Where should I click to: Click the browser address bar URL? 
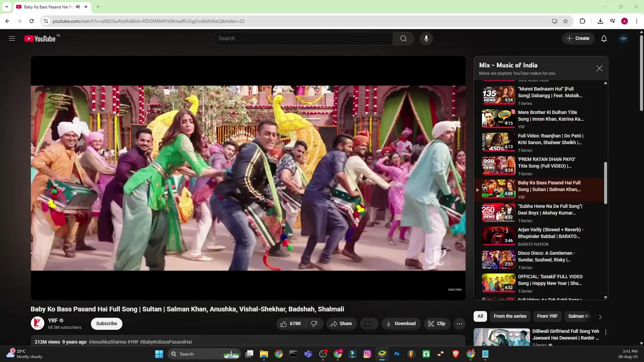click(148, 21)
